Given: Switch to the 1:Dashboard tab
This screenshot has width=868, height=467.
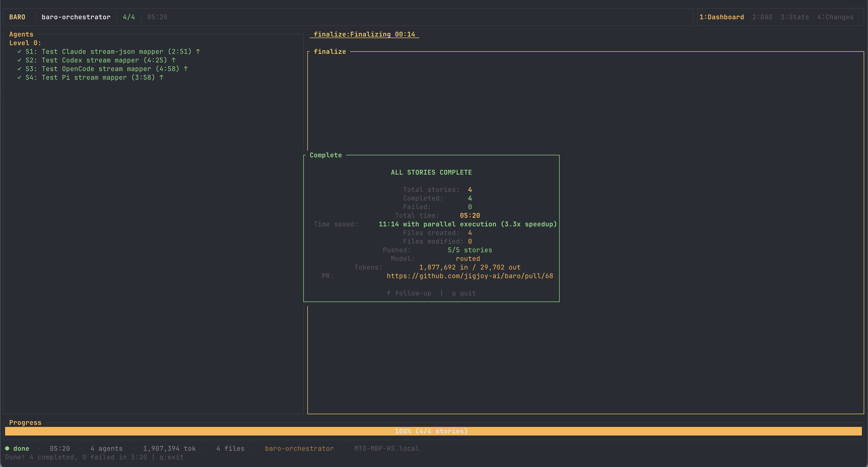Looking at the screenshot, I should (721, 17).
